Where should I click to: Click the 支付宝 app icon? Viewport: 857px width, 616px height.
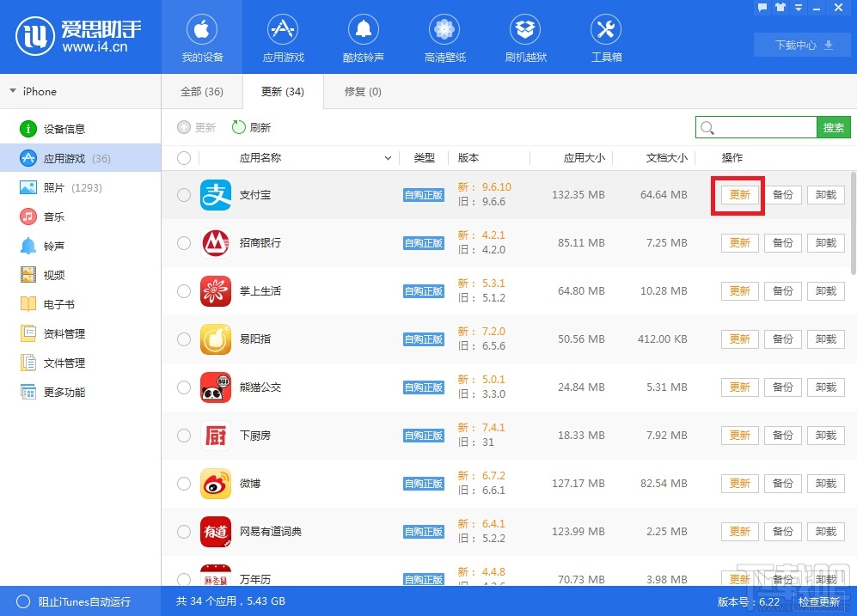coord(216,195)
